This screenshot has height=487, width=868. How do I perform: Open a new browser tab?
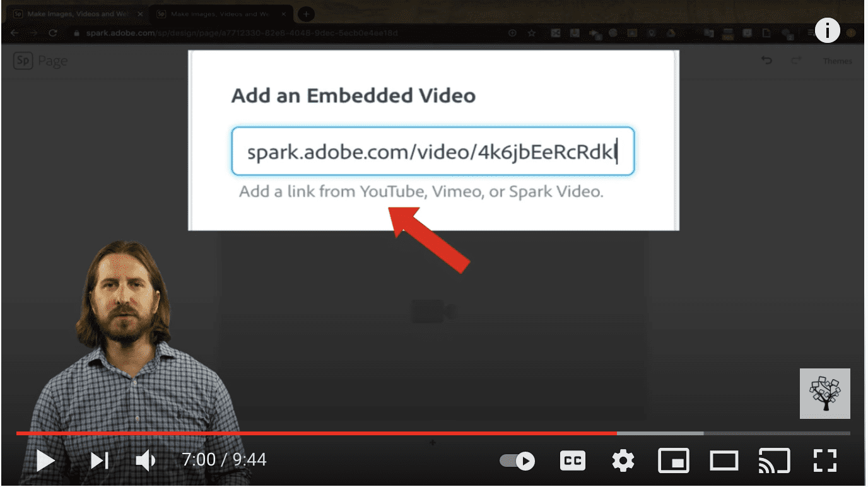point(306,13)
